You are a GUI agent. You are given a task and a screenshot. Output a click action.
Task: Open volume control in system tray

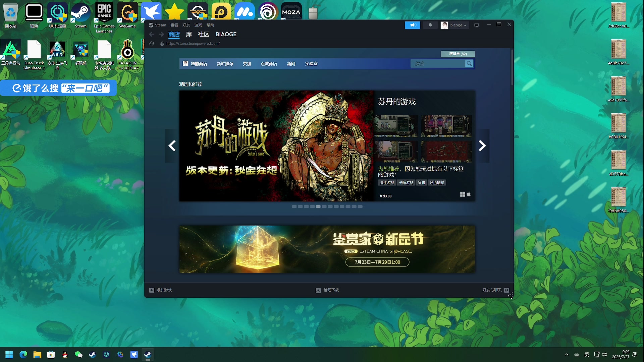(x=604, y=355)
